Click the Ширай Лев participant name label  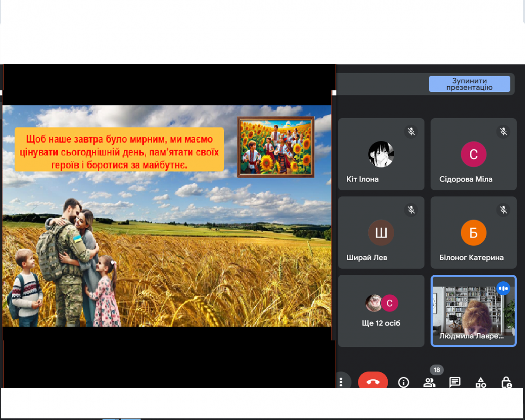click(x=367, y=258)
